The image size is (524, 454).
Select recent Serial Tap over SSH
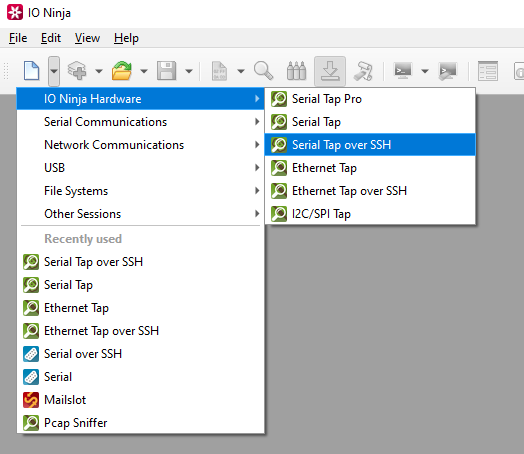(140, 262)
